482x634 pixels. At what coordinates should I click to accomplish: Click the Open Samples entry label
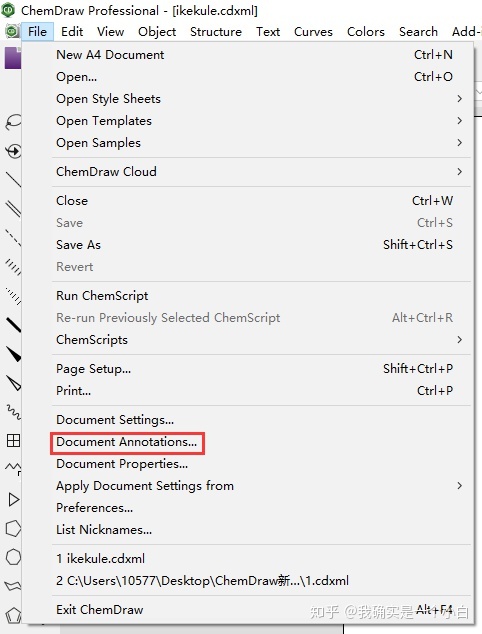click(x=99, y=142)
